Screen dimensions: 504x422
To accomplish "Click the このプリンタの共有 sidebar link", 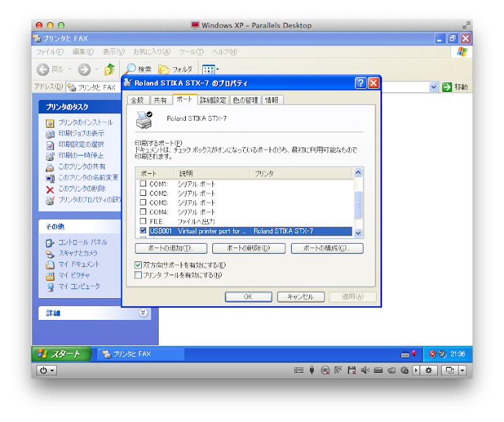I will (x=82, y=166).
